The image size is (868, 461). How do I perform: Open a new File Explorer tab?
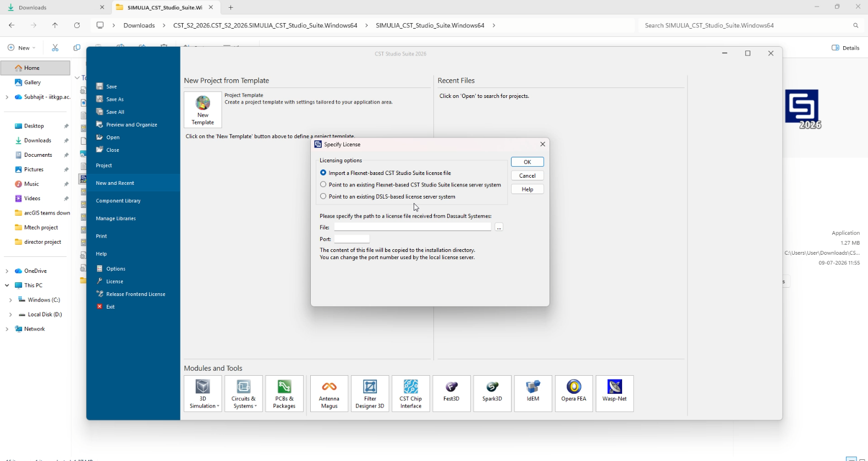pos(231,8)
